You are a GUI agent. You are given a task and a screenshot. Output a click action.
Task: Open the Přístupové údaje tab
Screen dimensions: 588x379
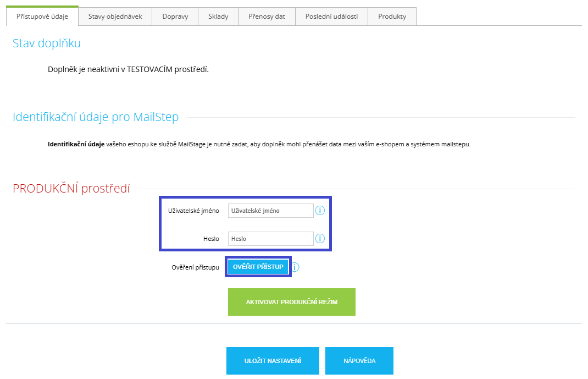(x=42, y=17)
